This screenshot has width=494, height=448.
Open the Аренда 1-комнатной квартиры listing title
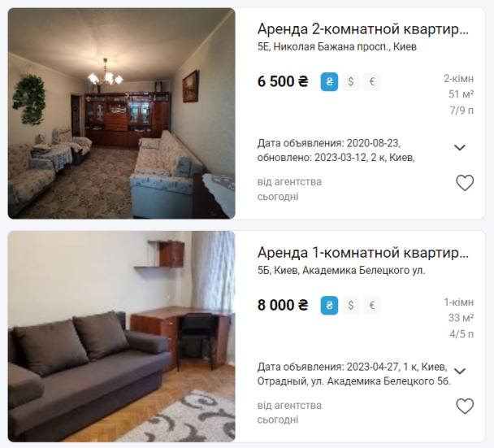click(x=363, y=253)
